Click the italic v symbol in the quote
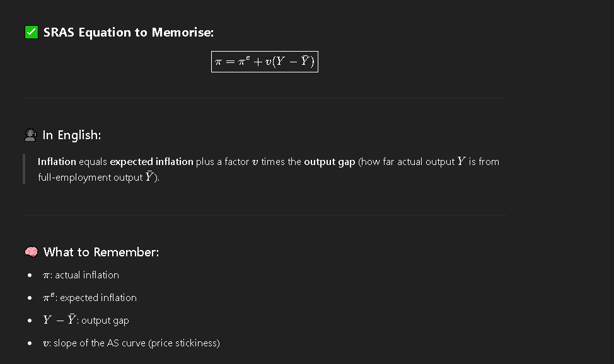This screenshot has height=364, width=614. (x=255, y=162)
